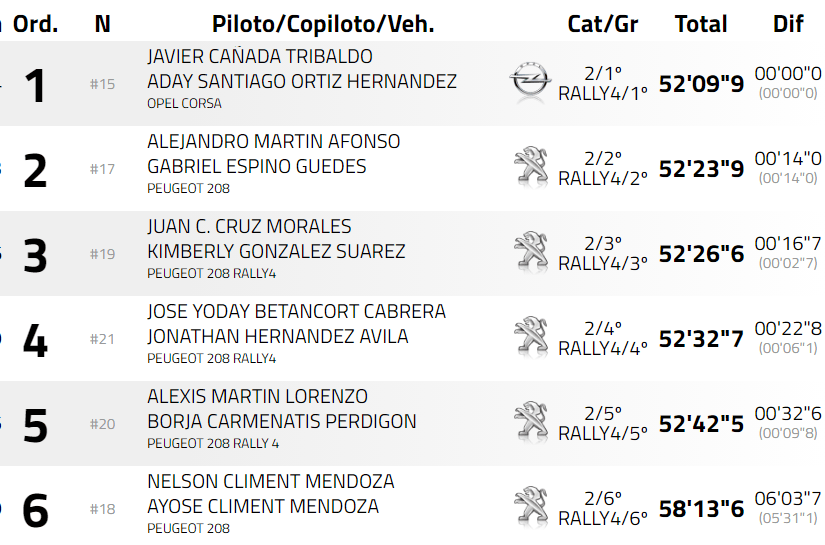This screenshot has width=825, height=545.
Task: Open Alejandro Martin Afonso's entry
Action: (273, 142)
